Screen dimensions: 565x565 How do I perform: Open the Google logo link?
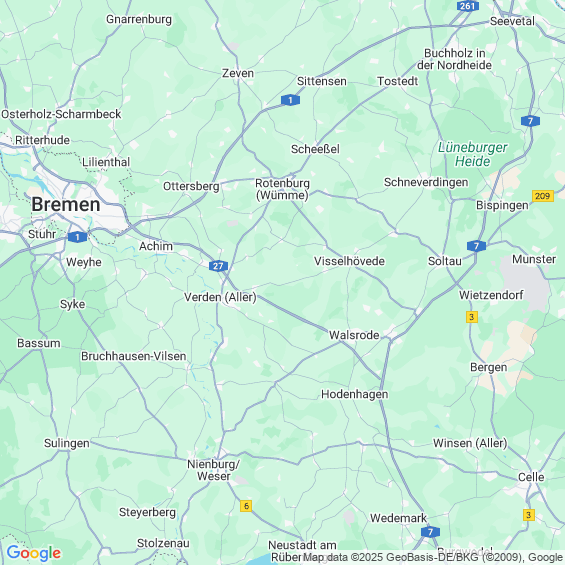[x=34, y=553]
